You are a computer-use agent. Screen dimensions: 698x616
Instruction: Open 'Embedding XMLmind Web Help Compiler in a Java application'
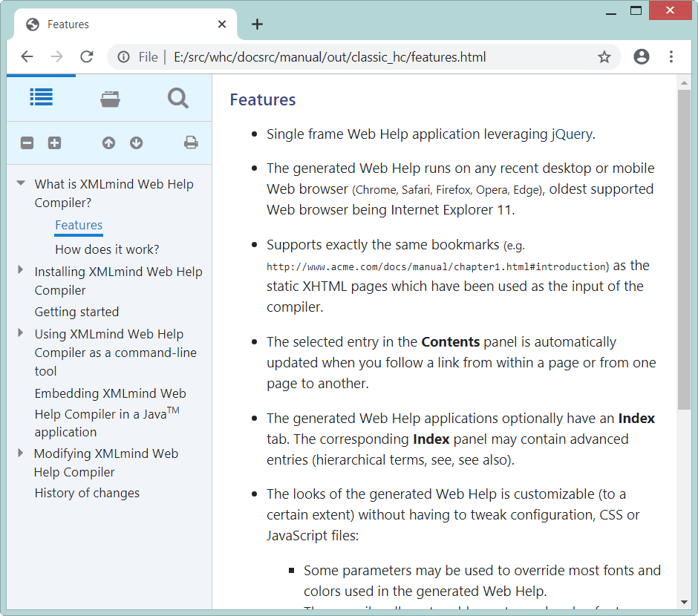coord(111,413)
